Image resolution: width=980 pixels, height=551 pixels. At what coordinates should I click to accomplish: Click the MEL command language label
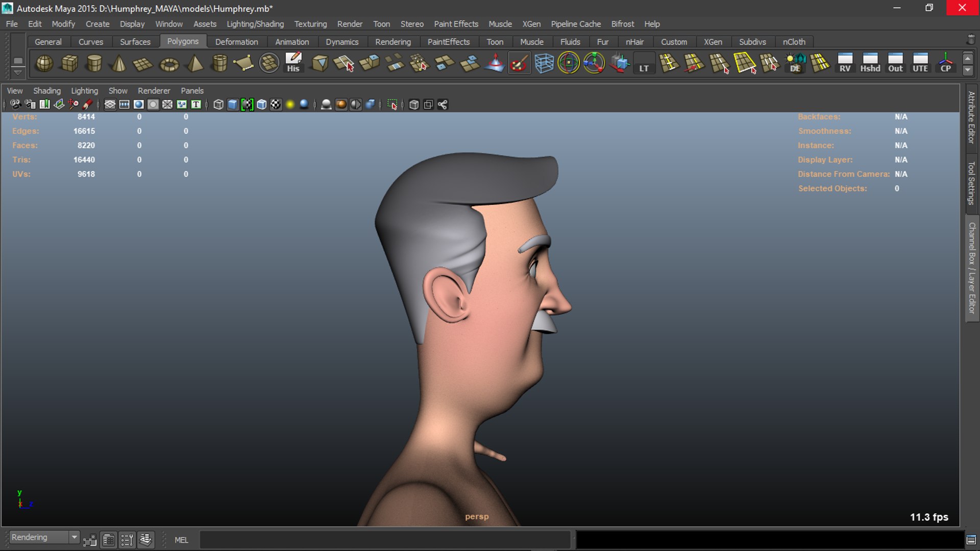tap(181, 540)
